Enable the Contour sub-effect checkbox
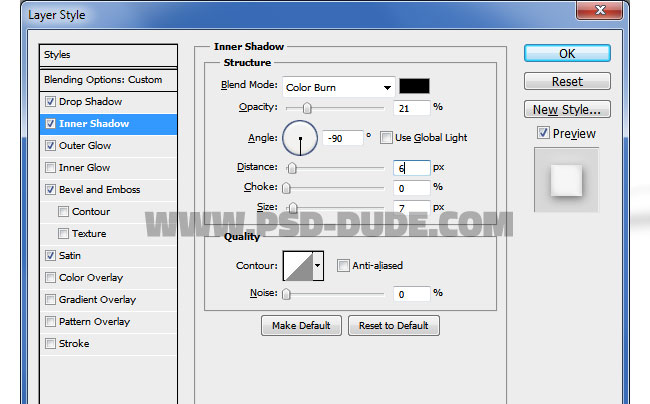The width and height of the screenshot is (650, 404). (63, 211)
